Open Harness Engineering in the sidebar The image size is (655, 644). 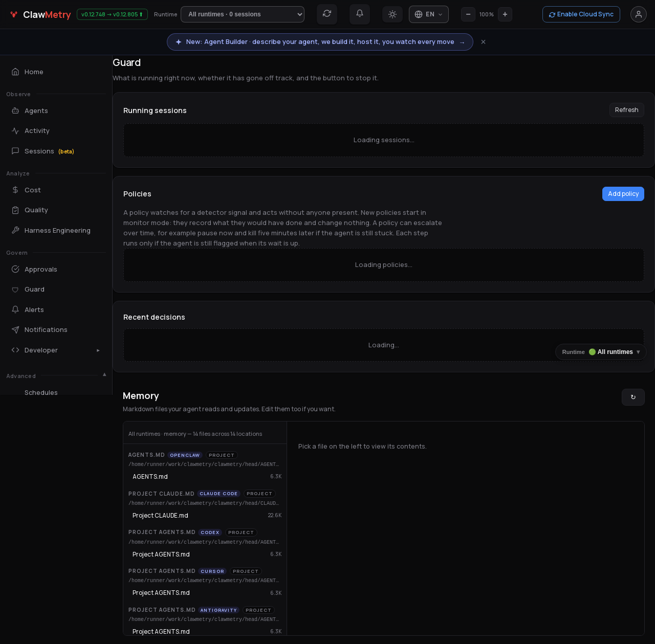[56, 230]
